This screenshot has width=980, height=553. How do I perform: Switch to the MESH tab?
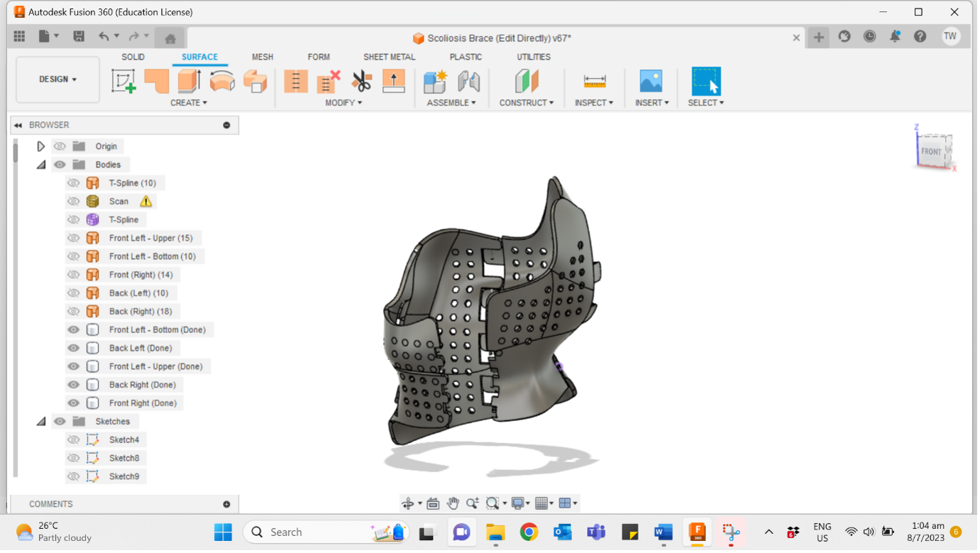263,57
